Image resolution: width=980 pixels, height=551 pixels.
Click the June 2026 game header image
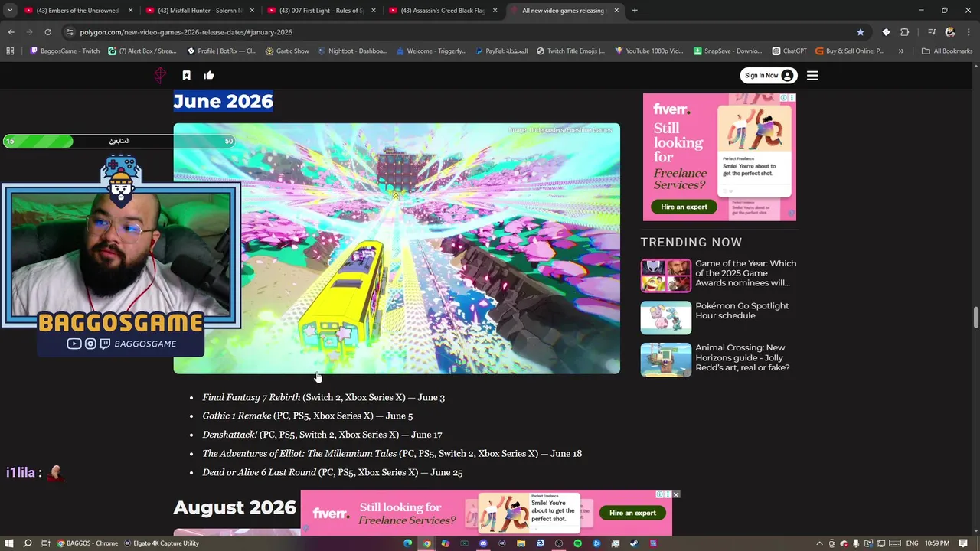(397, 249)
